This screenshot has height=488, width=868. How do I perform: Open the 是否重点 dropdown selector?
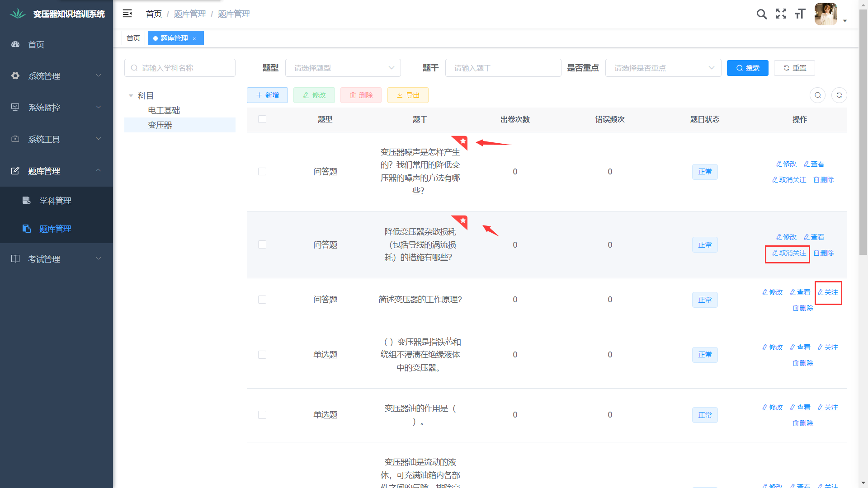click(663, 68)
